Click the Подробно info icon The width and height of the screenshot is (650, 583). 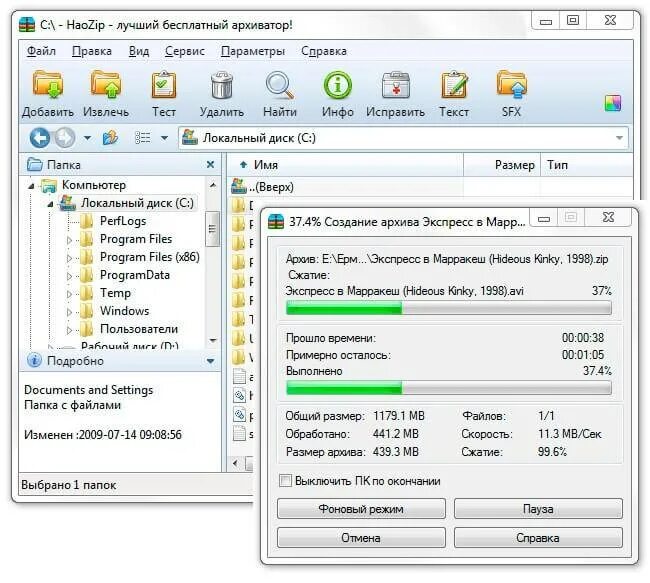click(x=34, y=360)
